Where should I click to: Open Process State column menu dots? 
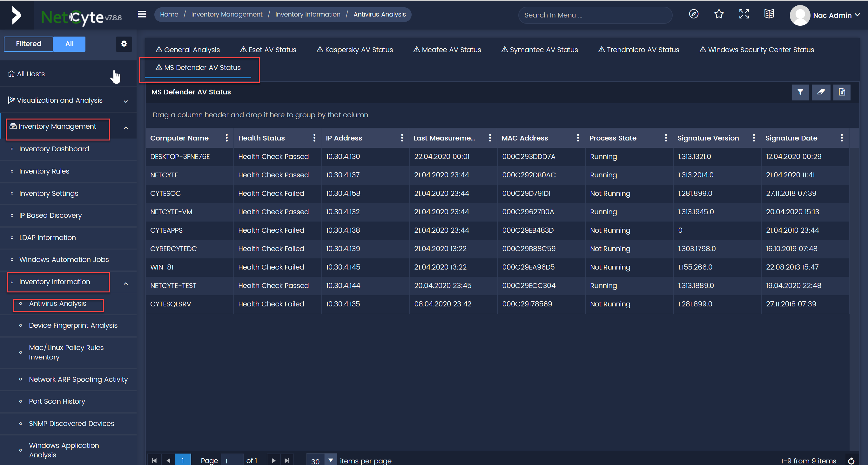(666, 138)
